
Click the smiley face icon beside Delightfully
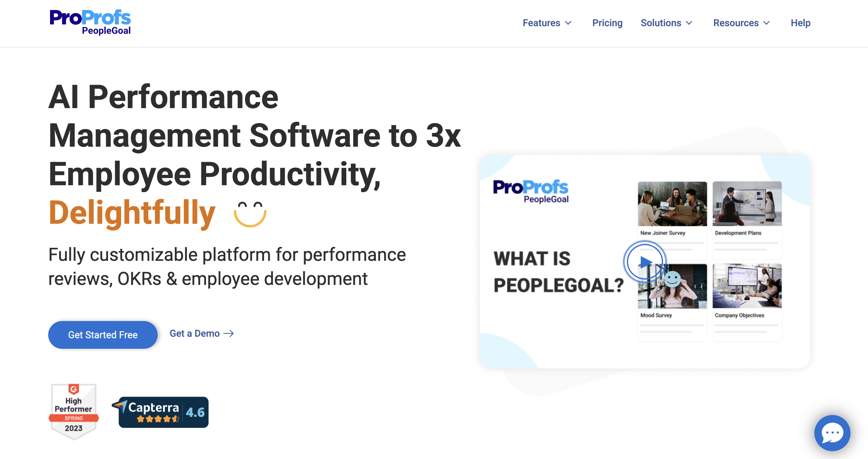tap(250, 214)
